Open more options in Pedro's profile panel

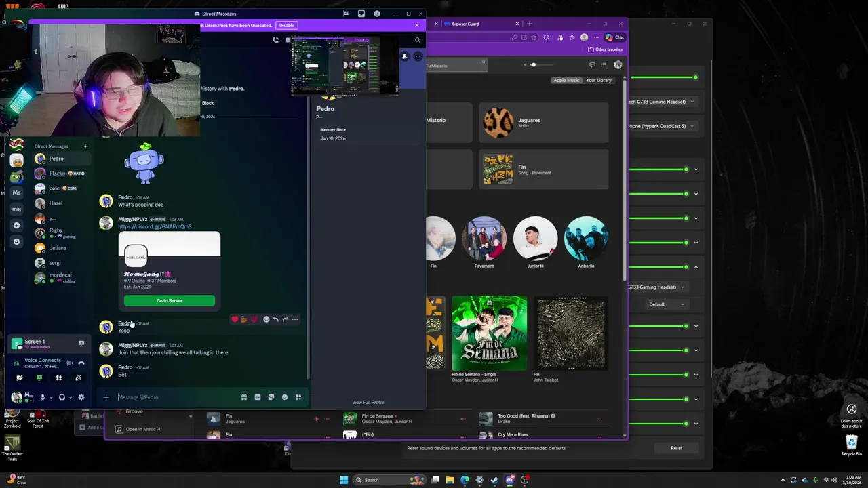pyautogui.click(x=418, y=56)
